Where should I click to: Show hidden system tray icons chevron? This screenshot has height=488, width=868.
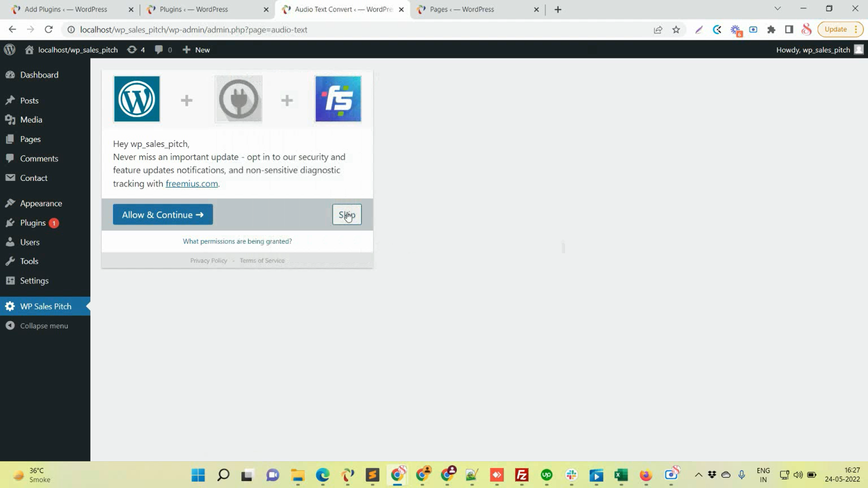(698, 475)
